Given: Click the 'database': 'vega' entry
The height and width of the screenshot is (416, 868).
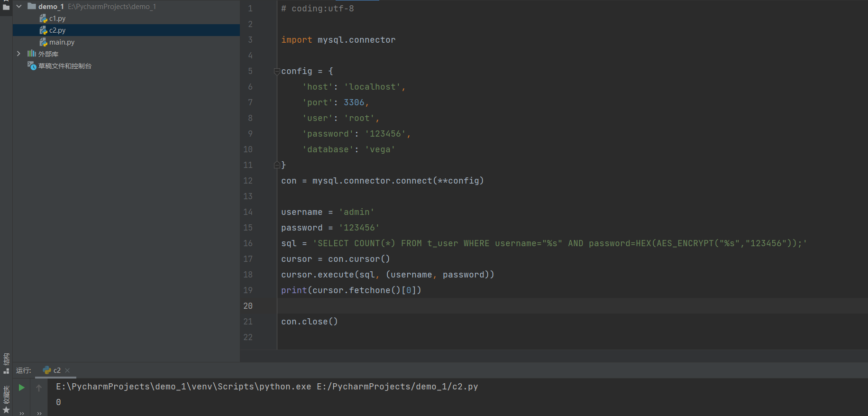Looking at the screenshot, I should click(x=348, y=149).
